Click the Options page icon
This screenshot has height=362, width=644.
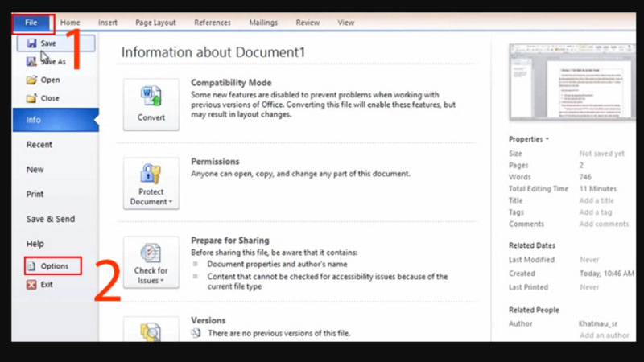click(31, 266)
